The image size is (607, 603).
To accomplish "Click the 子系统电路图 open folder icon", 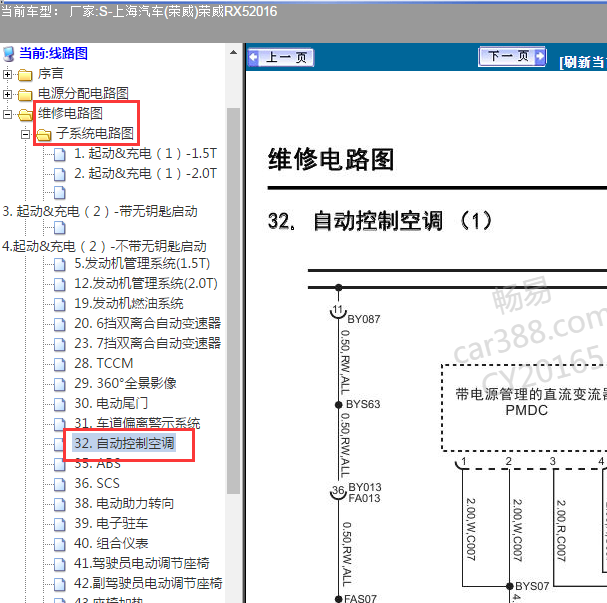I will pyautogui.click(x=44, y=135).
